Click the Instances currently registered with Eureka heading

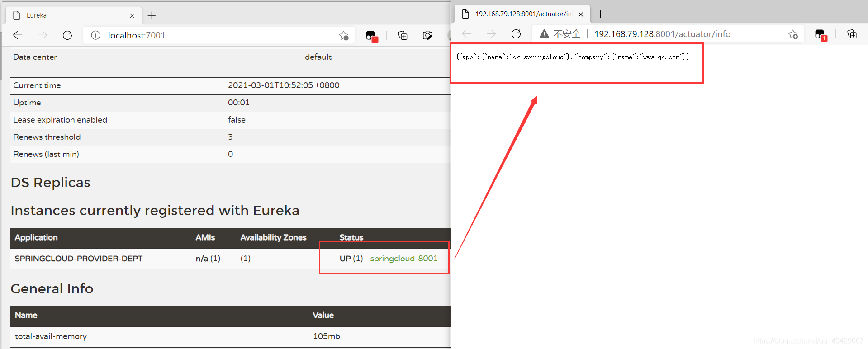(x=155, y=211)
